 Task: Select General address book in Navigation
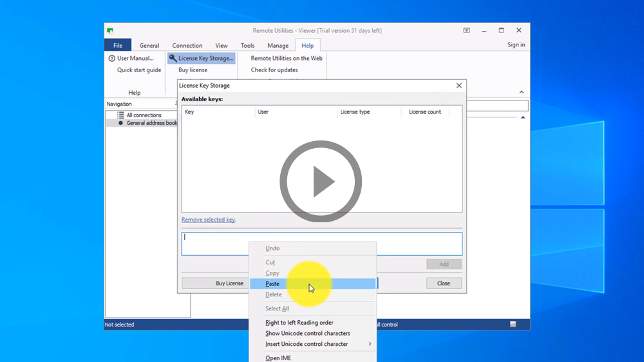click(x=151, y=123)
